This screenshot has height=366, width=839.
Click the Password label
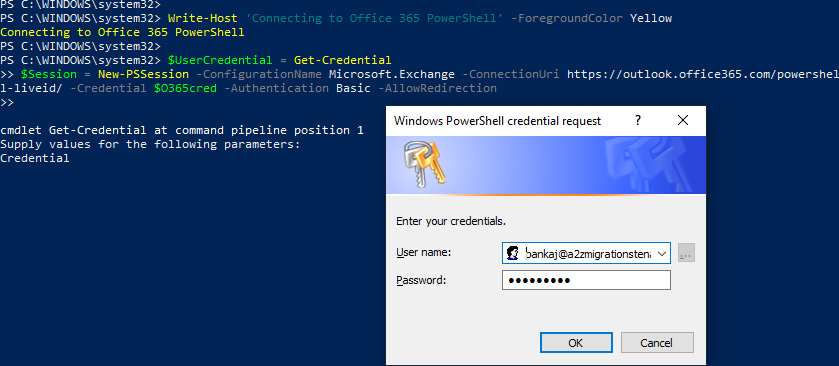421,280
